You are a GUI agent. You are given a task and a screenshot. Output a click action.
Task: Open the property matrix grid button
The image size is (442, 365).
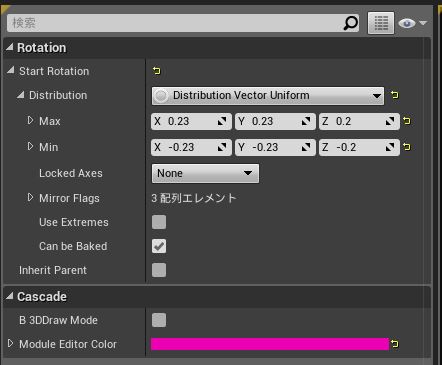(x=381, y=23)
